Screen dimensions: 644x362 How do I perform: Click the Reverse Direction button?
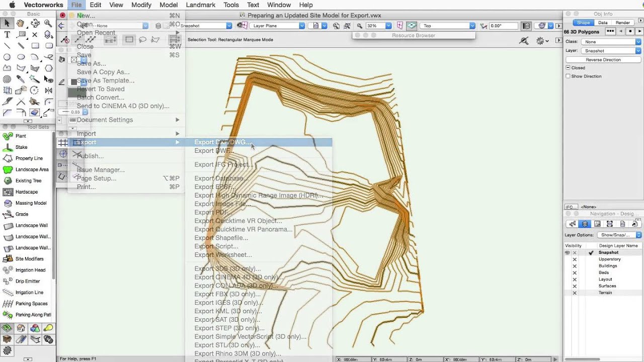pos(603,60)
